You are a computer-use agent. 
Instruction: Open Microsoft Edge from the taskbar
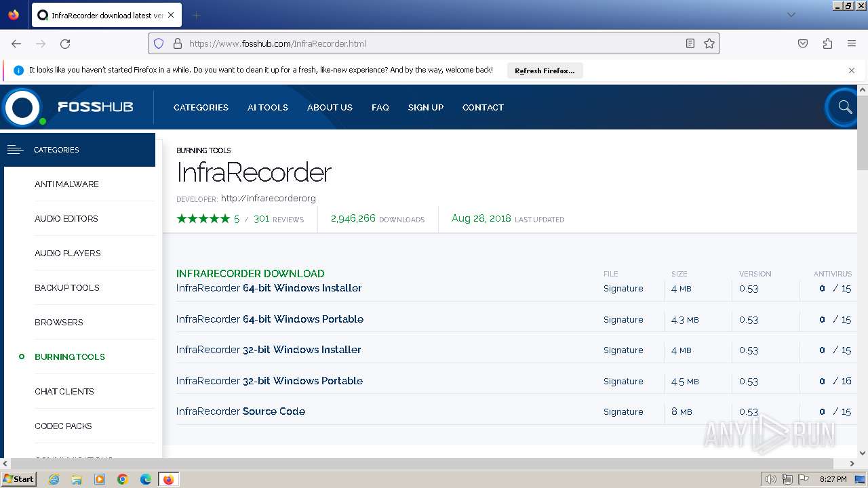(x=146, y=479)
